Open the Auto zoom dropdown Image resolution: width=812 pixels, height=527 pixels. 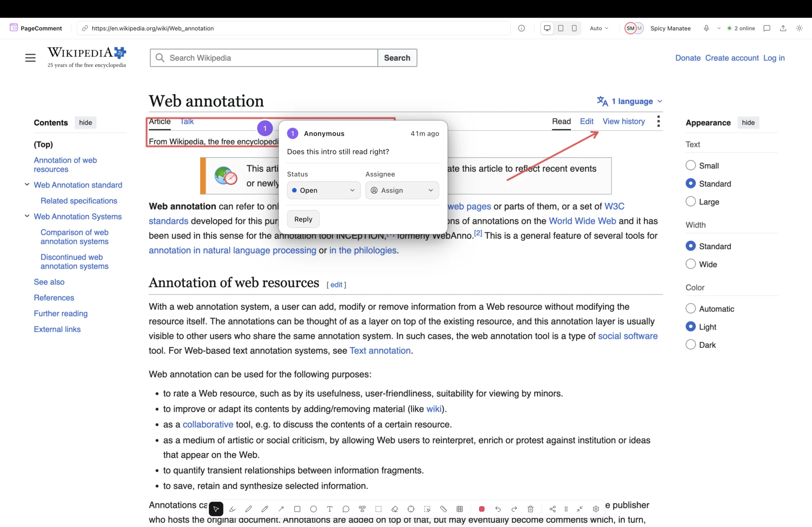click(x=599, y=28)
